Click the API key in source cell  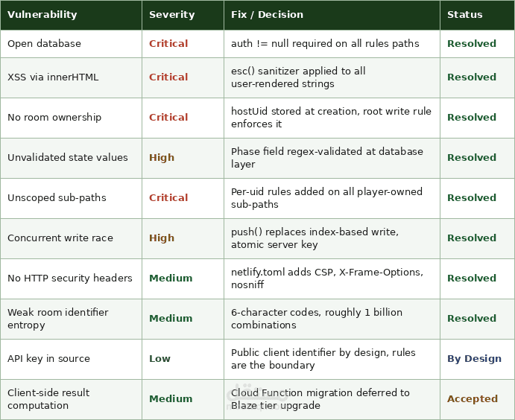click(48, 359)
